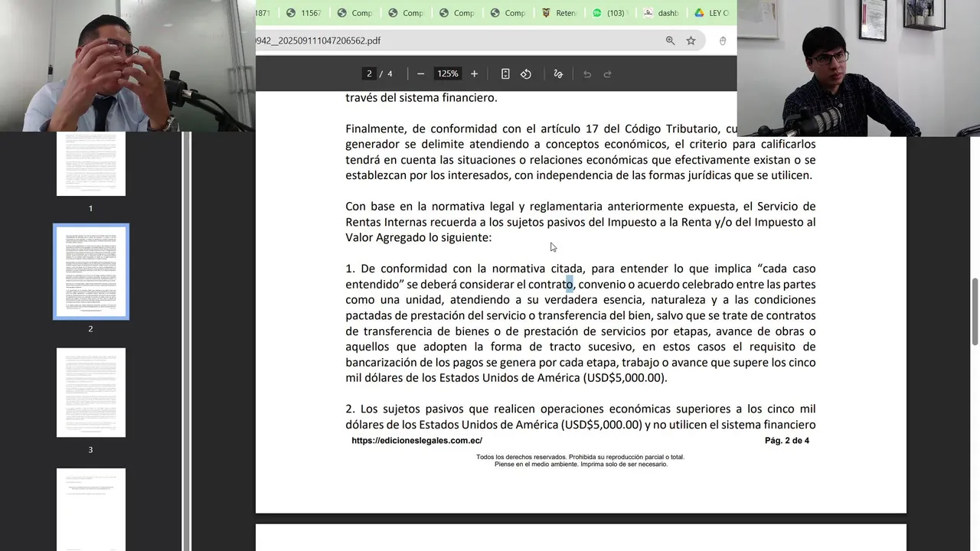The width and height of the screenshot is (980, 551).
Task: Select page 2 thumbnail in sidebar
Action: point(91,272)
